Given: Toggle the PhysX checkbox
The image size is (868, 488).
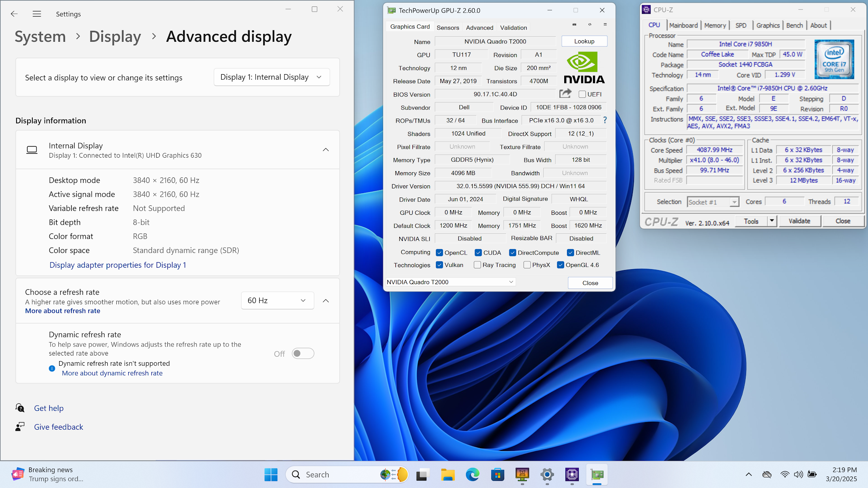Looking at the screenshot, I should click(527, 265).
